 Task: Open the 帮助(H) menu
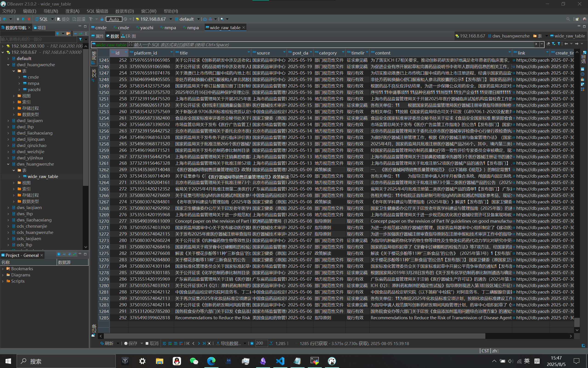pyautogui.click(x=171, y=11)
